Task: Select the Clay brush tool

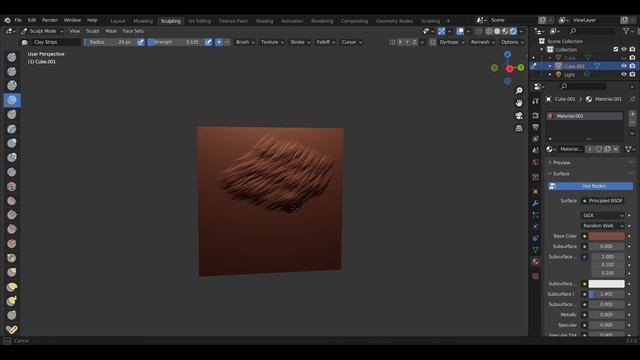Action: coord(12,86)
